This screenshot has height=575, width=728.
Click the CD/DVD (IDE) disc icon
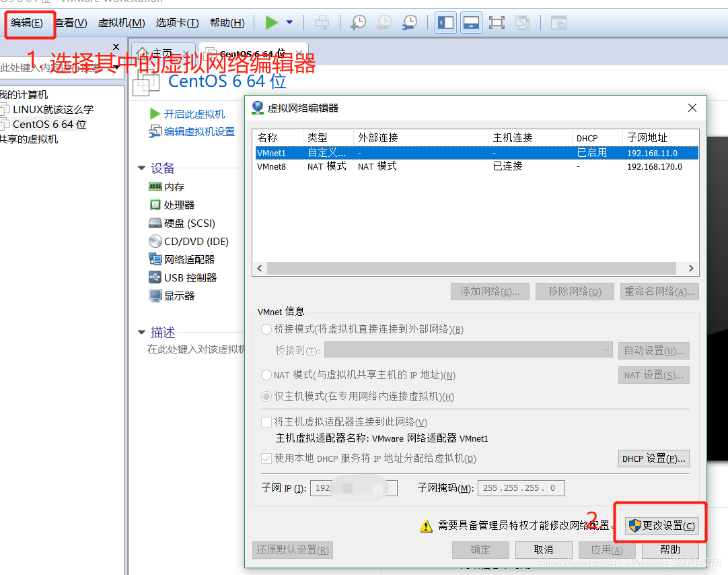coord(155,242)
